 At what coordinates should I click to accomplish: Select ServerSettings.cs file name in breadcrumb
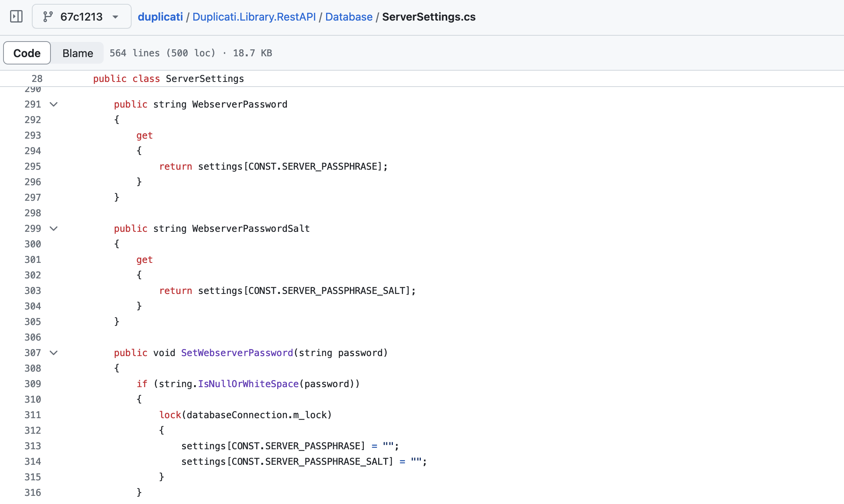coord(429,17)
